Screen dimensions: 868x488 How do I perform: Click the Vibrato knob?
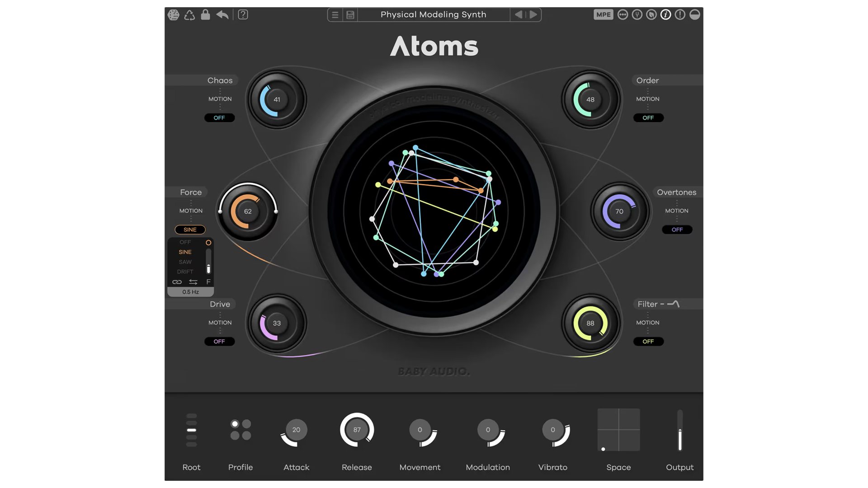pyautogui.click(x=553, y=430)
